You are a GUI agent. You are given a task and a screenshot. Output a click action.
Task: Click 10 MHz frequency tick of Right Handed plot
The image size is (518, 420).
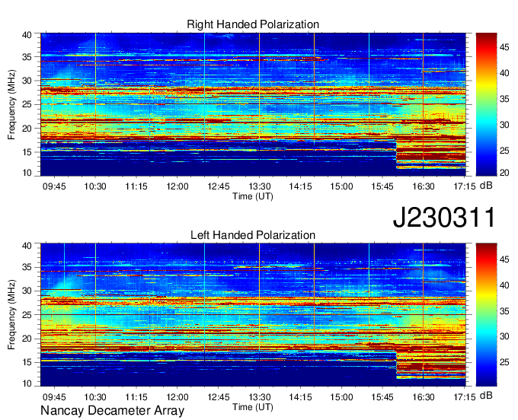point(27,173)
